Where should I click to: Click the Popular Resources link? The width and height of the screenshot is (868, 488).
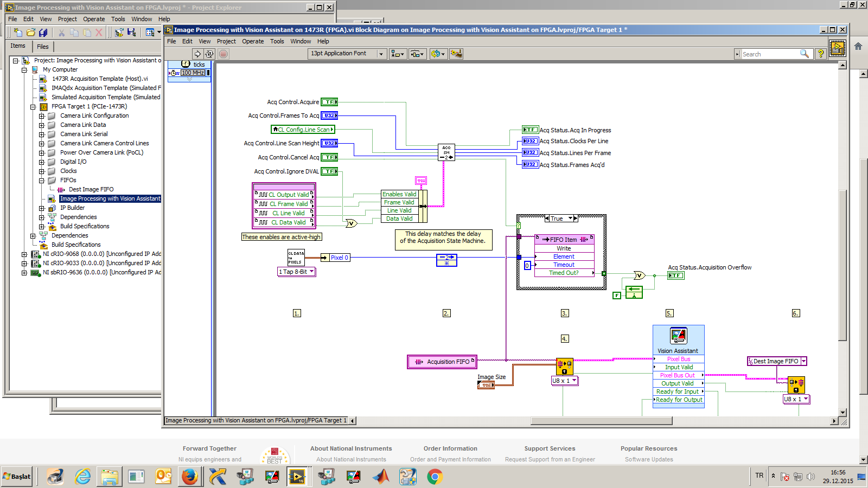click(x=649, y=448)
